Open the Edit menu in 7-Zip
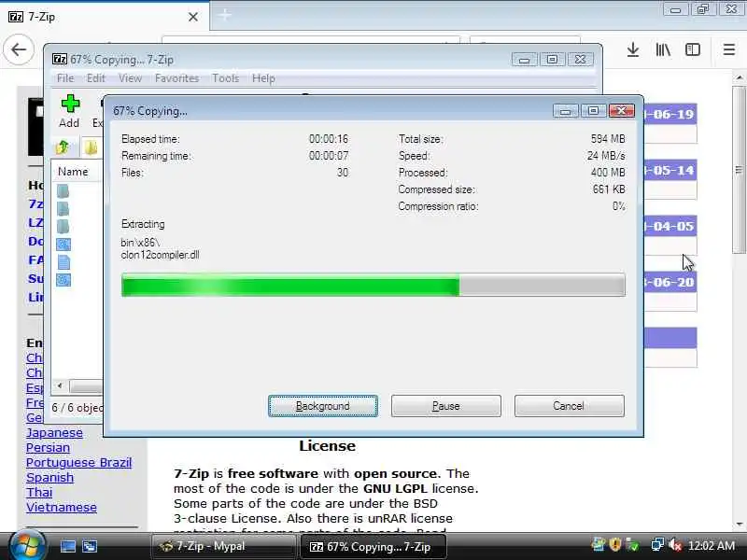Image resolution: width=747 pixels, height=560 pixels. pos(96,78)
